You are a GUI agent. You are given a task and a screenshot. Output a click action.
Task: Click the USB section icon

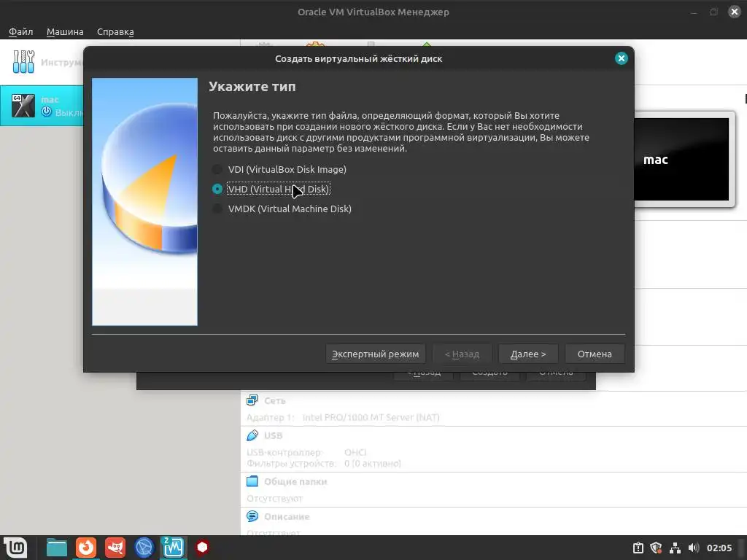(x=252, y=435)
